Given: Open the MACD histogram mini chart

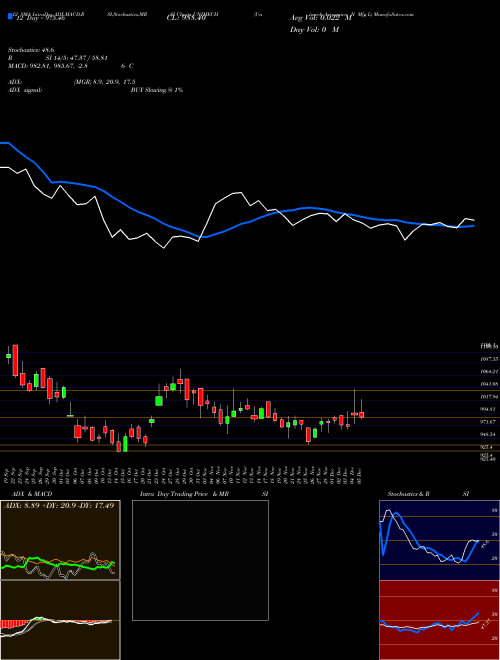Looking at the screenshot, I should tap(60, 620).
